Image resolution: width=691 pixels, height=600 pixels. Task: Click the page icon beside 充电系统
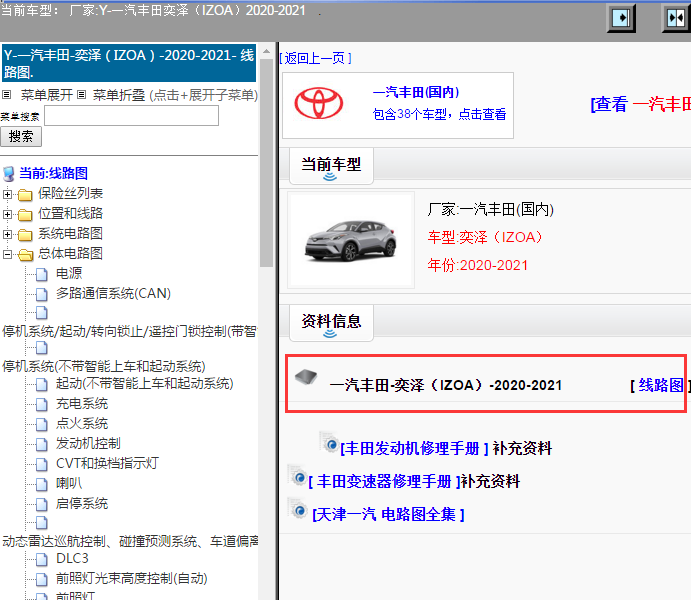(41, 404)
